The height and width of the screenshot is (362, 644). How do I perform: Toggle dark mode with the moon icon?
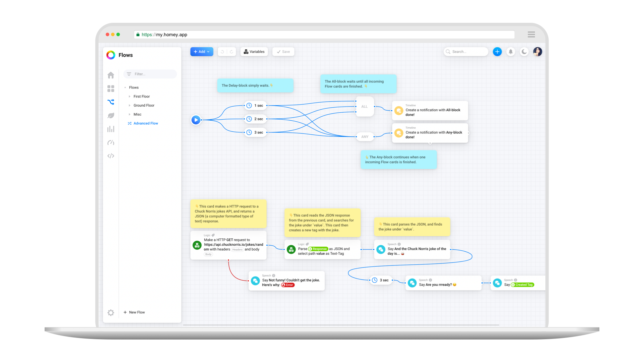coord(524,52)
